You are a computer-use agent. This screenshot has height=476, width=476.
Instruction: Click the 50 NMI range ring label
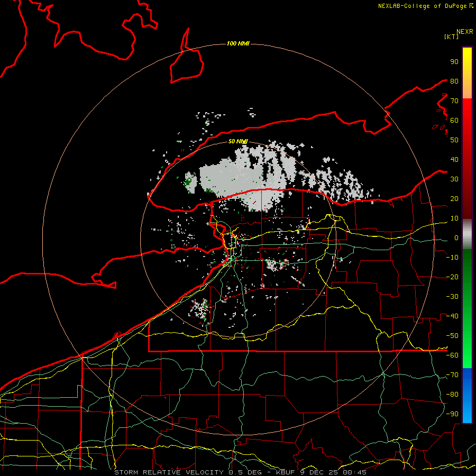238,141
